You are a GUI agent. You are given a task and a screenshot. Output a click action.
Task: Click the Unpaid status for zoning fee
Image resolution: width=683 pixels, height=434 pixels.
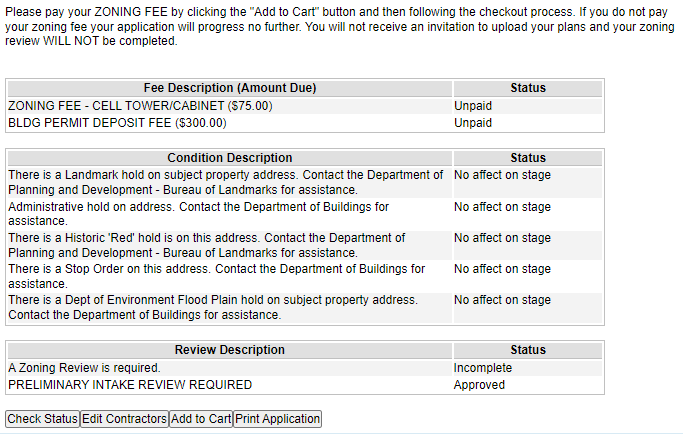tap(473, 106)
